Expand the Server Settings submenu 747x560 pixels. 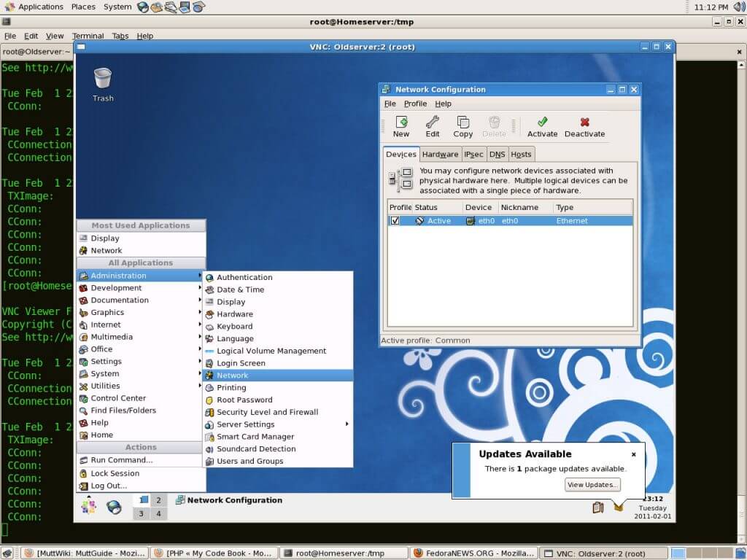point(245,424)
